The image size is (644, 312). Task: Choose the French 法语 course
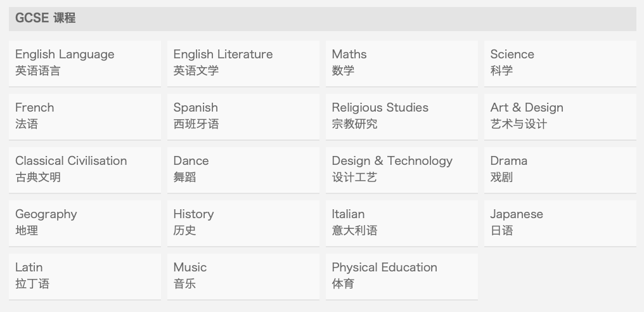[84, 117]
